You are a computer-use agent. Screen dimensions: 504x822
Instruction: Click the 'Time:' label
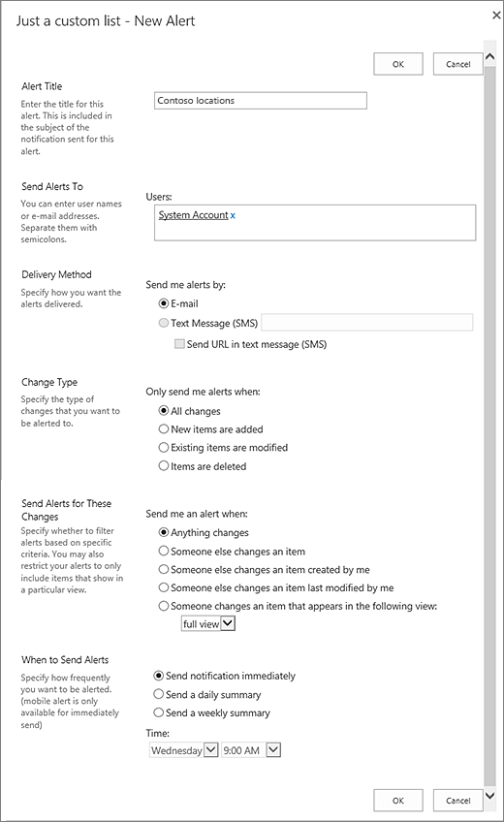pyautogui.click(x=158, y=733)
